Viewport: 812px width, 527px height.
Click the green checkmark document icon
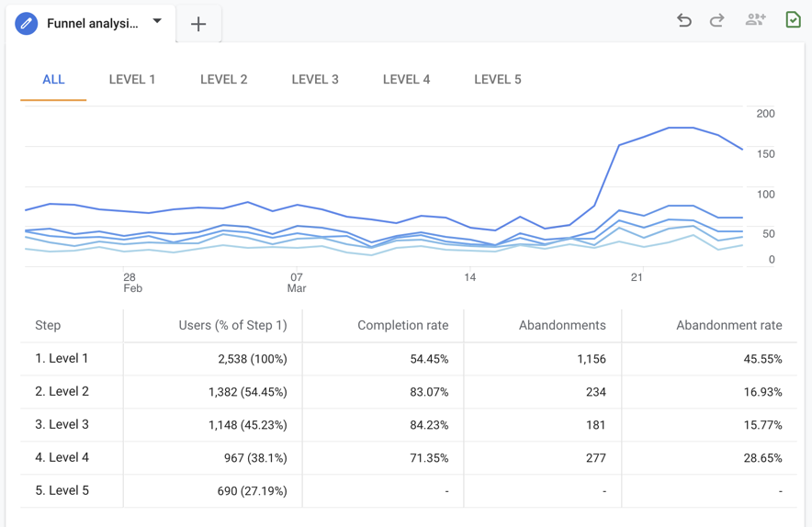click(x=793, y=19)
